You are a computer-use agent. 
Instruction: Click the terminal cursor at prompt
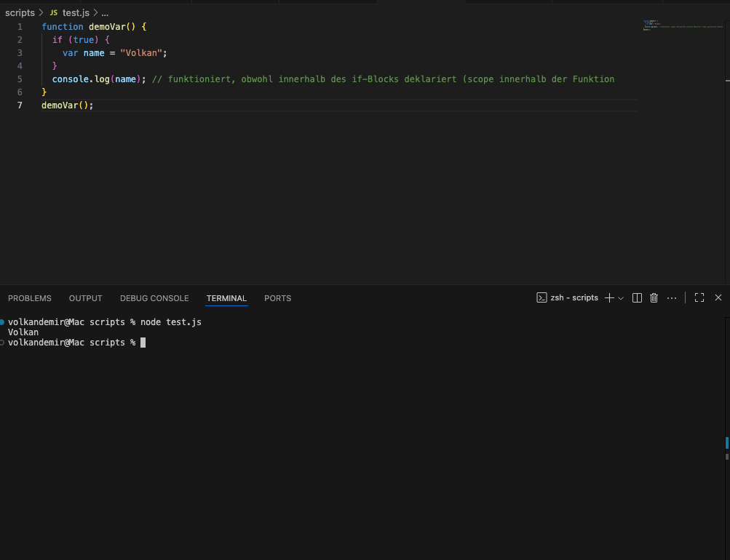(x=143, y=343)
